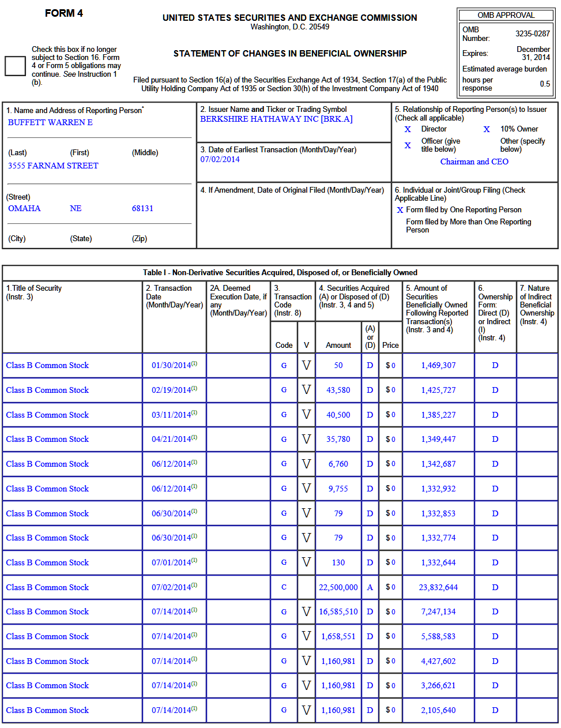Click the 2,105,640 final owned amount
This screenshot has width=561, height=728.
438,710
